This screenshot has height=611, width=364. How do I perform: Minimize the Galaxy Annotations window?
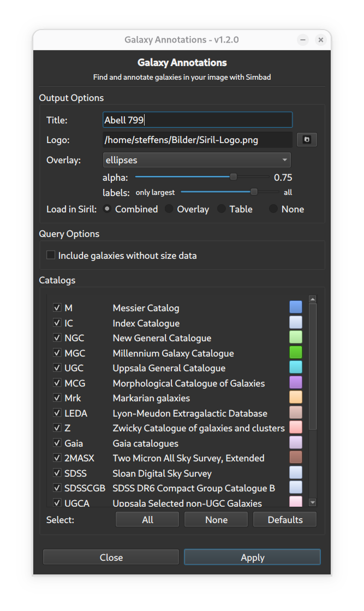pos(303,40)
